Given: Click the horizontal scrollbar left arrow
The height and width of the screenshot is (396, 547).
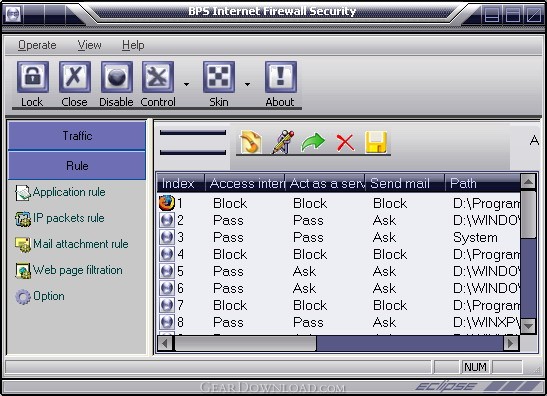Looking at the screenshot, I should click(x=165, y=344).
